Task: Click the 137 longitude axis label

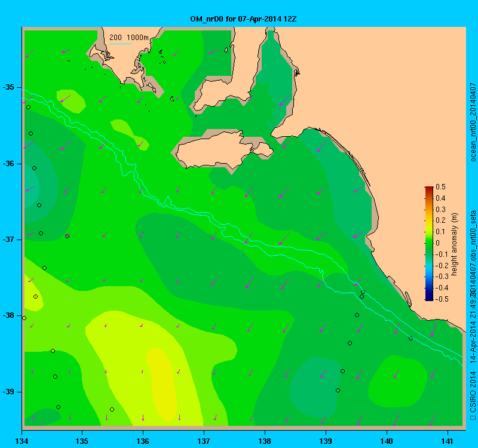Action: click(204, 441)
